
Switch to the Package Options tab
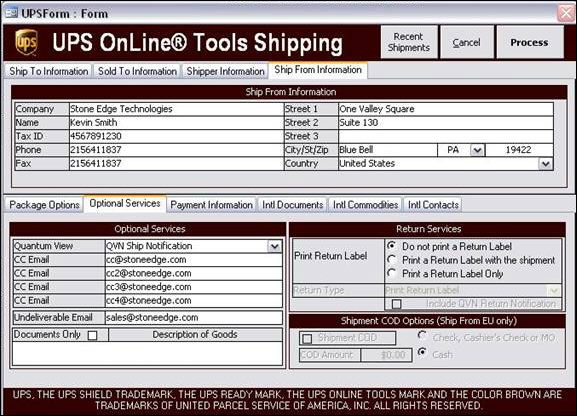pyautogui.click(x=44, y=205)
